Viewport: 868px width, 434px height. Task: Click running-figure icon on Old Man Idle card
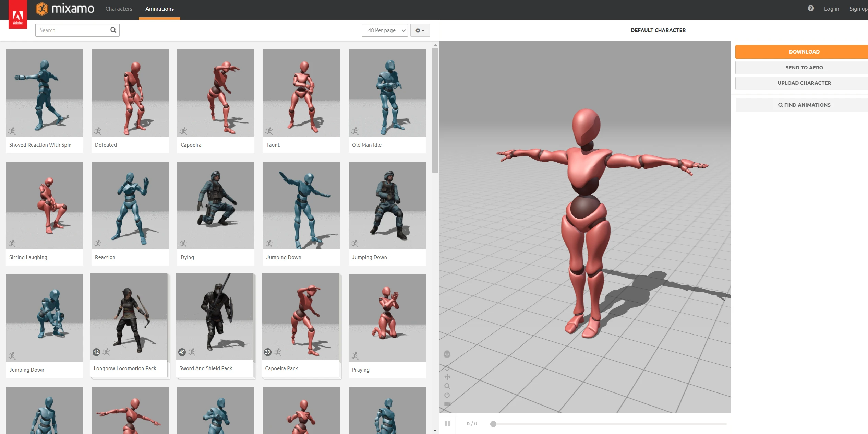click(355, 131)
